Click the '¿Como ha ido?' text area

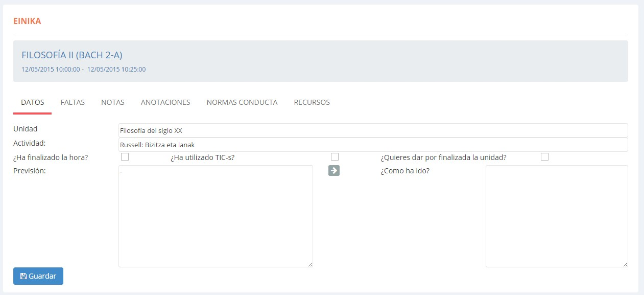pos(557,216)
